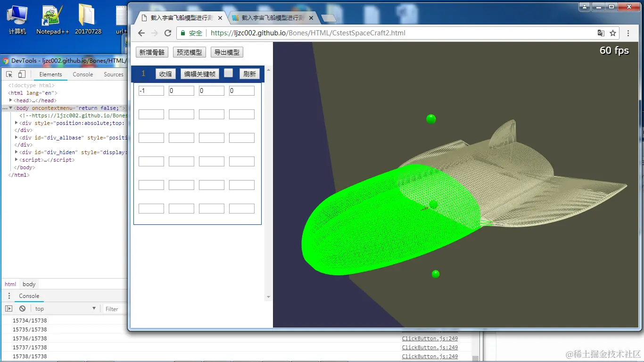Select the body breadcrumb
The image size is (644, 362).
[29, 284]
